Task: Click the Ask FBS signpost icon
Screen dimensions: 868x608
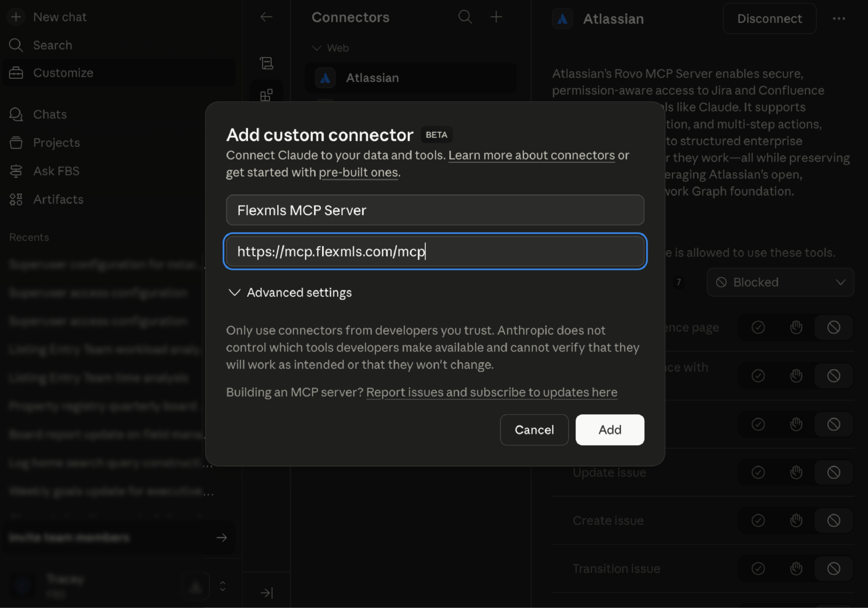Action: point(16,171)
